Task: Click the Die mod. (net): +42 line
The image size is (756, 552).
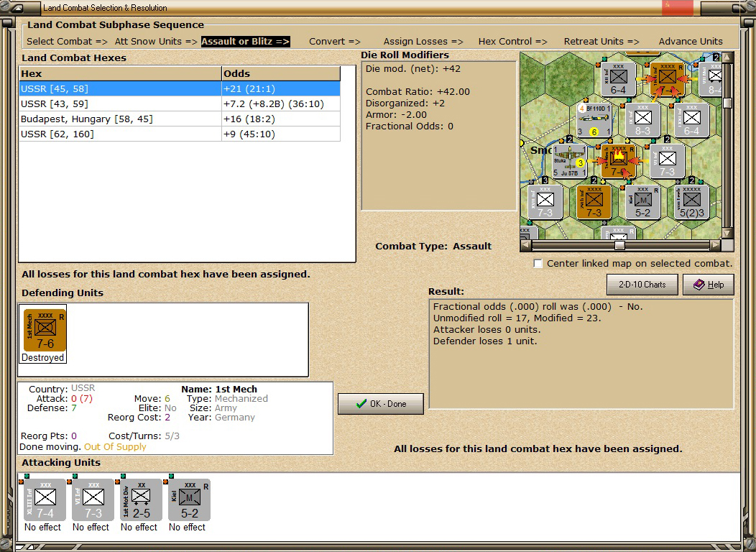Action: coord(413,68)
